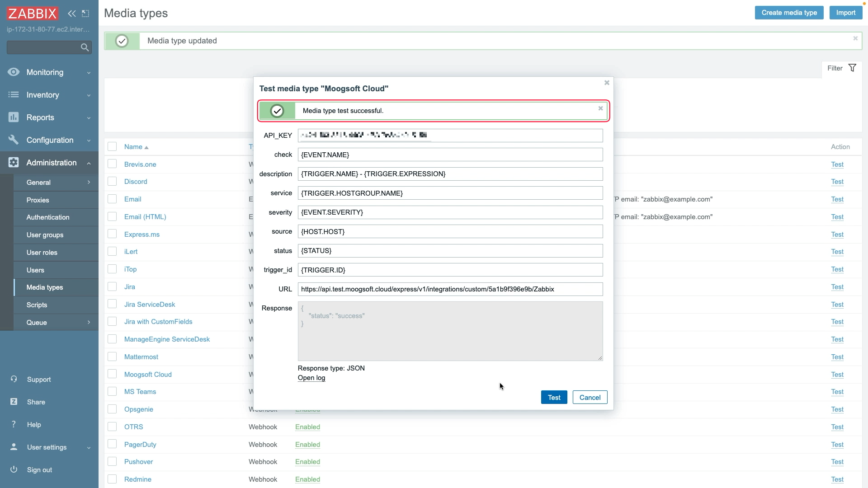Expand the Inventory menu chevron
The height and width of the screenshot is (488, 868).
(89, 95)
